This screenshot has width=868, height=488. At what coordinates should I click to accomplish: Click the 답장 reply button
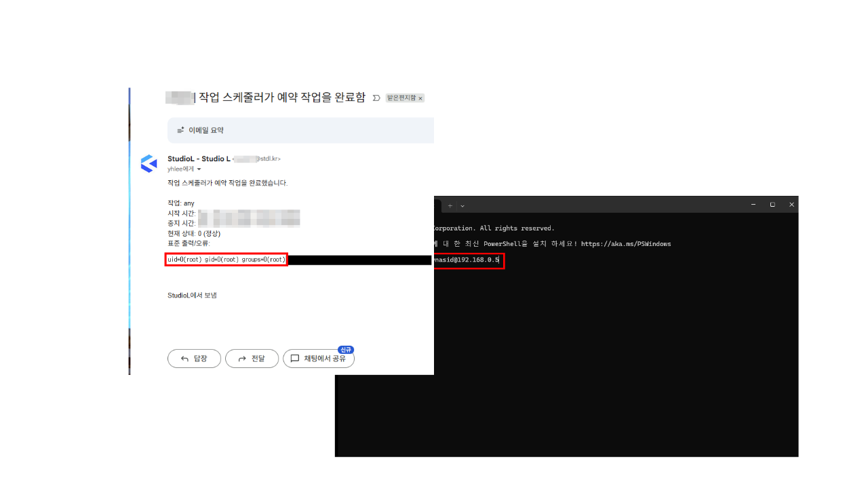click(194, 358)
